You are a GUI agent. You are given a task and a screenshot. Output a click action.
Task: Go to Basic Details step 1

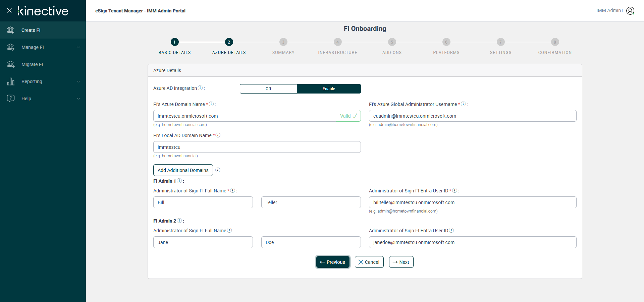coord(174,42)
